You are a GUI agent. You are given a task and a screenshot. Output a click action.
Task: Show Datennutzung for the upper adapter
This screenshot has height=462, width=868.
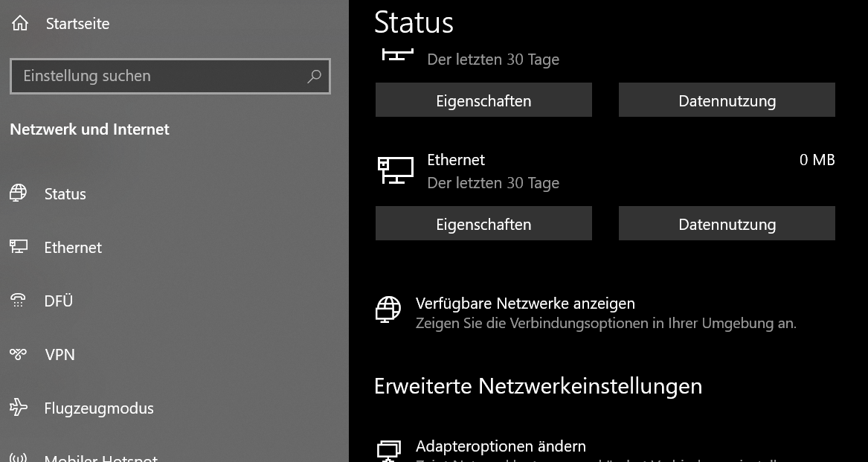pyautogui.click(x=727, y=100)
